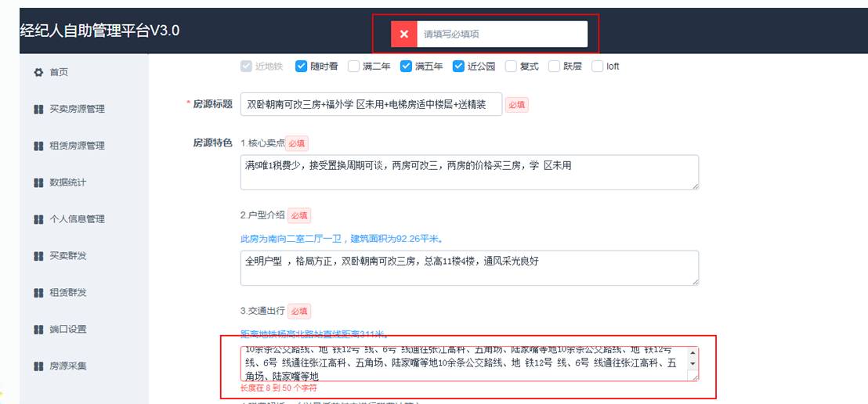The image size is (868, 404).
Task: Uncheck the 随时看 checkbox
Action: pos(301,67)
